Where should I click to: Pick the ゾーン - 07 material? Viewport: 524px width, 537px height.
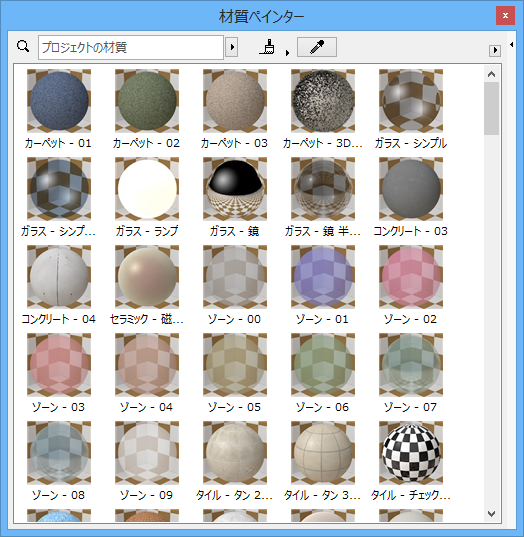pyautogui.click(x=411, y=365)
